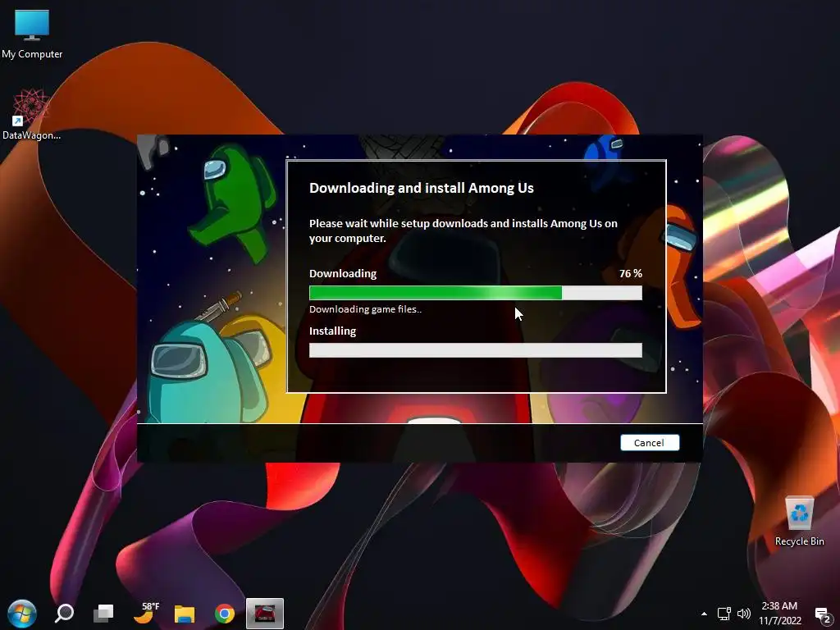Image resolution: width=840 pixels, height=630 pixels.
Task: Click the empty Installing progress bar
Action: point(476,350)
